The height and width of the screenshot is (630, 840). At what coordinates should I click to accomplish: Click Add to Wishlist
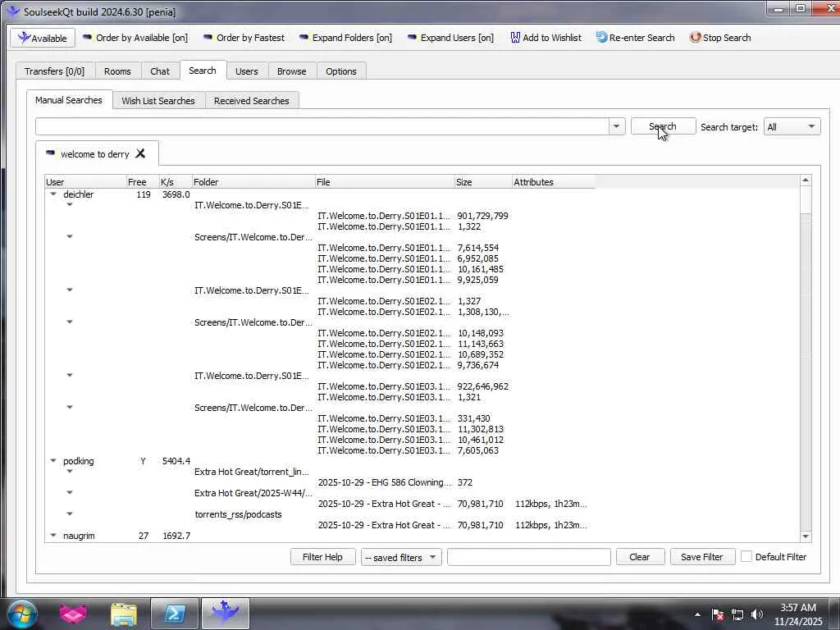[x=546, y=38]
